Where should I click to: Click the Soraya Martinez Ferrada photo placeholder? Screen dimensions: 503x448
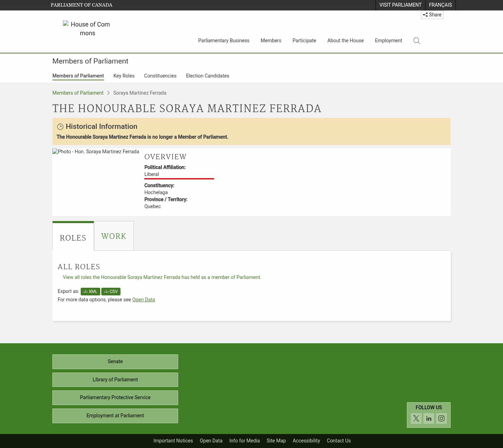(x=95, y=152)
